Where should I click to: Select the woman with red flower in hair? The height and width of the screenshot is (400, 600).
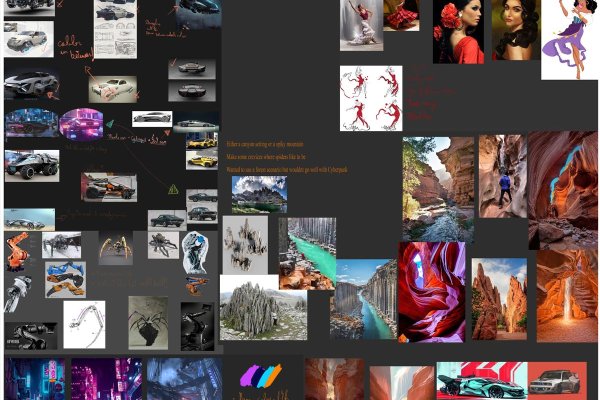[x=458, y=30]
